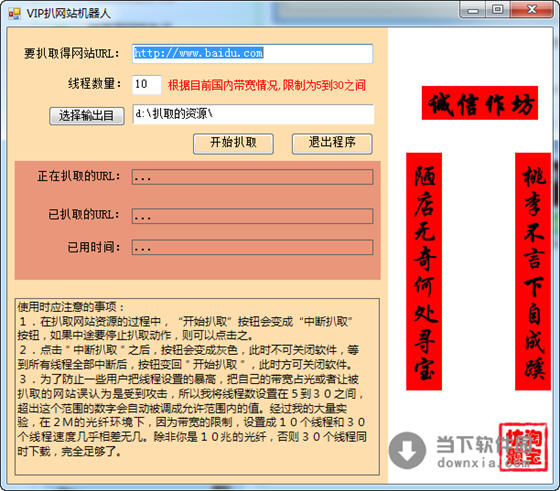Click the 陋店无奇何处寻宝 vertical banner
This screenshot has width=560, height=491.
(x=424, y=271)
